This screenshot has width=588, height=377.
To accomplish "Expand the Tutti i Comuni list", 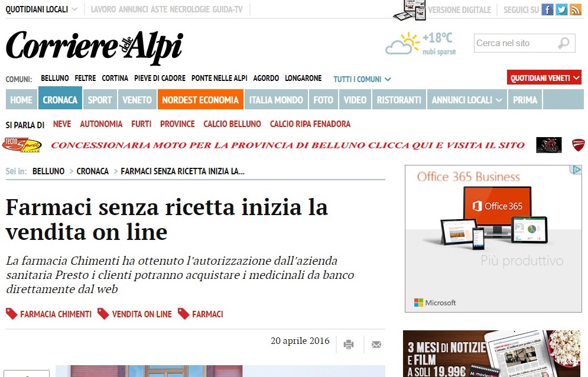I will [x=362, y=79].
